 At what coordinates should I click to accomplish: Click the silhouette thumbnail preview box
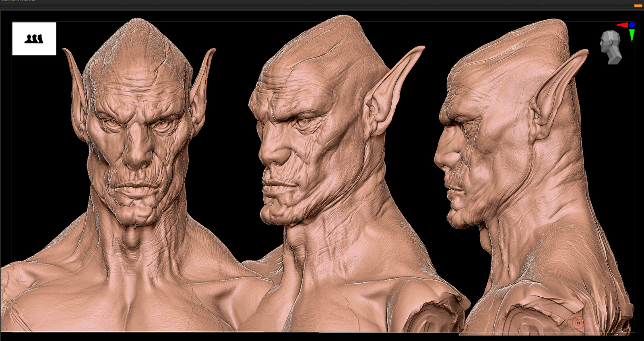click(34, 39)
